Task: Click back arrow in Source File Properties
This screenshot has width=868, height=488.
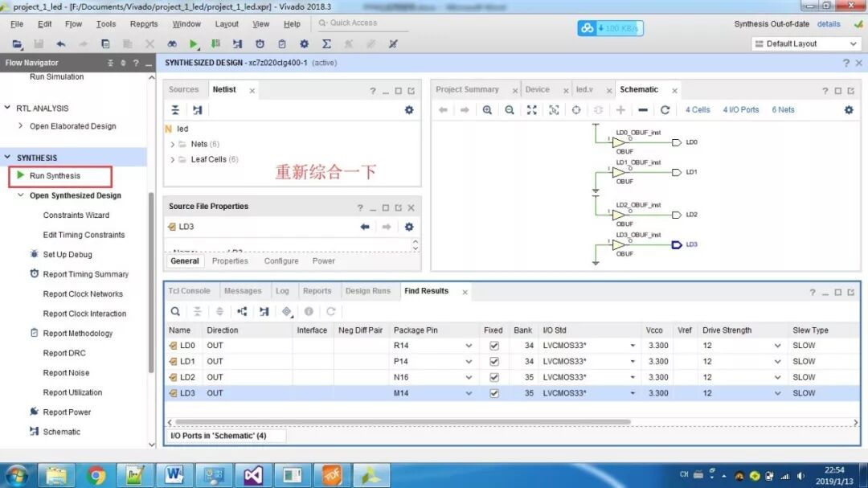Action: 364,227
